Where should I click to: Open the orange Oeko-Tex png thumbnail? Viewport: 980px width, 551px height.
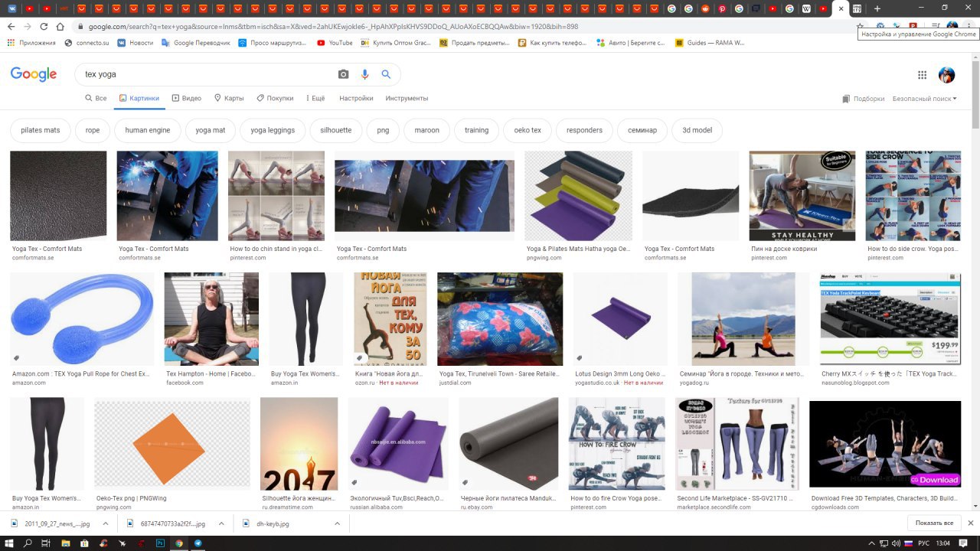click(x=172, y=444)
